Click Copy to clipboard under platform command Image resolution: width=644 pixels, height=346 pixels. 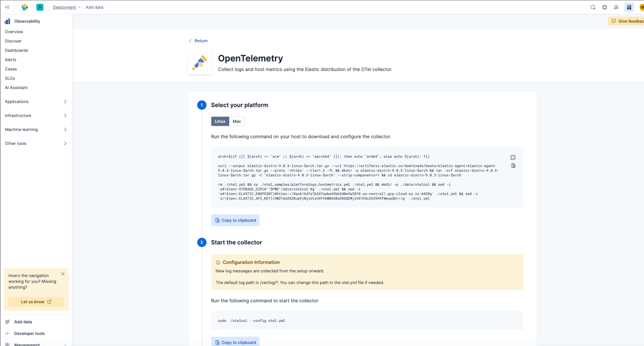click(x=235, y=220)
